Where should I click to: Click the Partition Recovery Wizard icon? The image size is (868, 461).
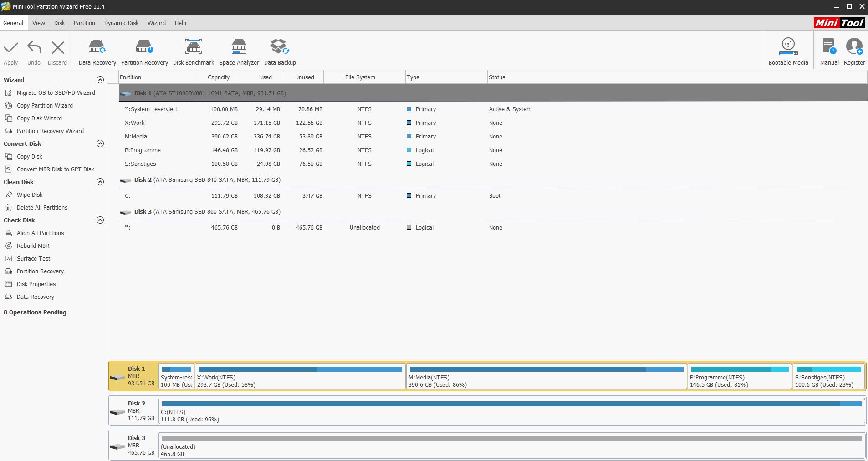pyautogui.click(x=8, y=131)
